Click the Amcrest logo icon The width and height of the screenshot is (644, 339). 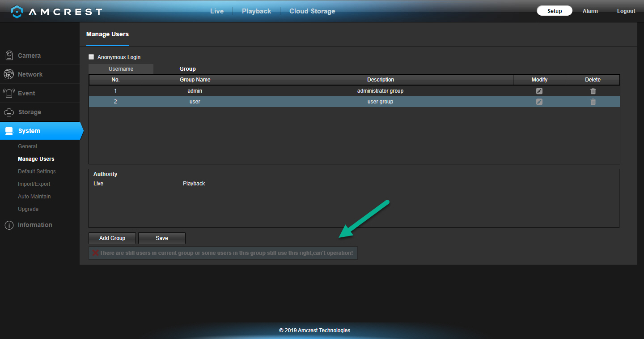17,12
